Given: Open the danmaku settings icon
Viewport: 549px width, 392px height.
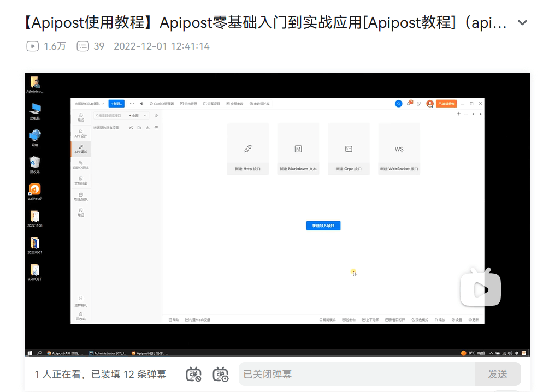Looking at the screenshot, I should coord(221,374).
